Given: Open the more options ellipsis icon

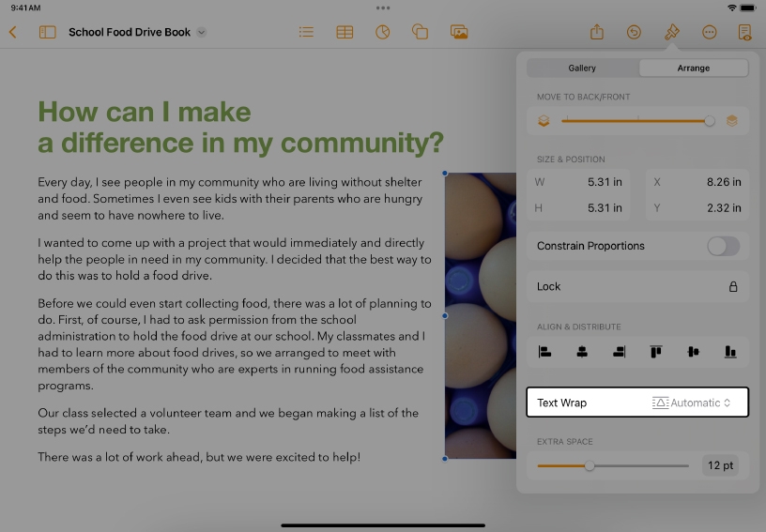Looking at the screenshot, I should 709,32.
